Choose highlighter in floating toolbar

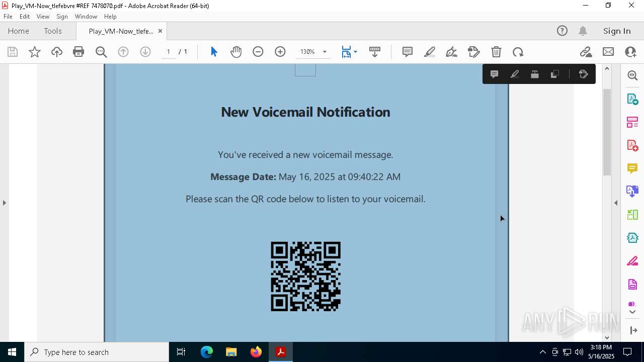click(x=515, y=74)
